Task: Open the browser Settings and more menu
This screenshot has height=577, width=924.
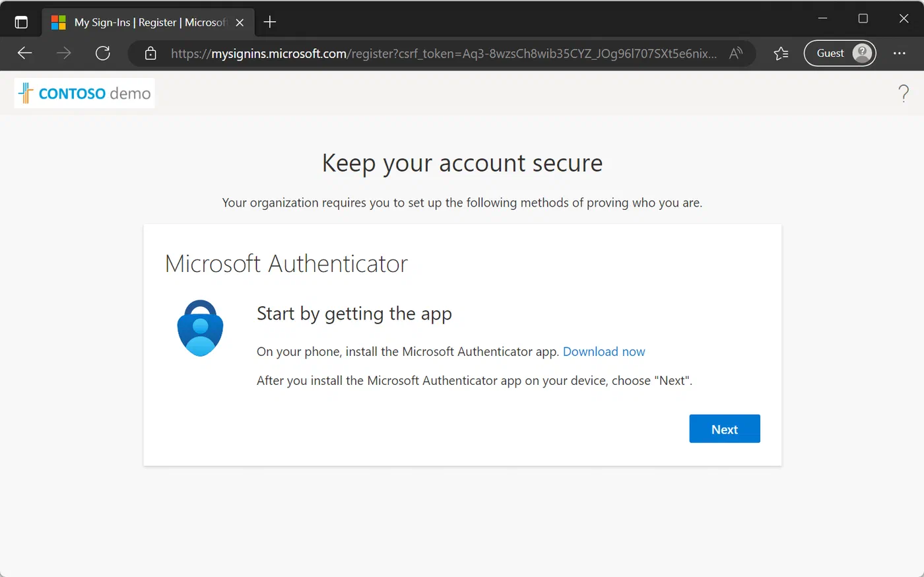Action: tap(900, 53)
